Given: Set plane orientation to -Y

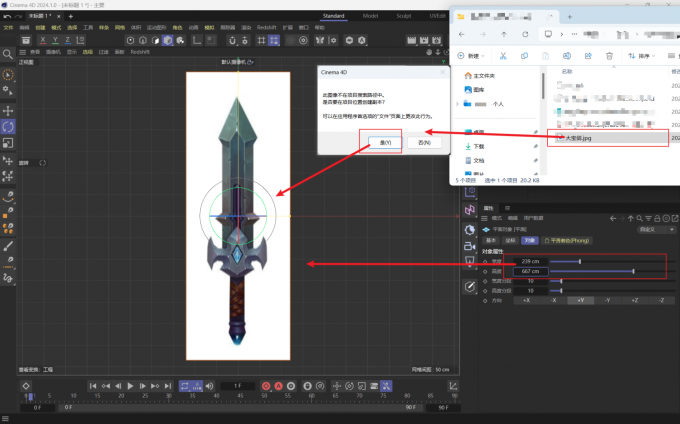Looking at the screenshot, I should pyautogui.click(x=608, y=300).
